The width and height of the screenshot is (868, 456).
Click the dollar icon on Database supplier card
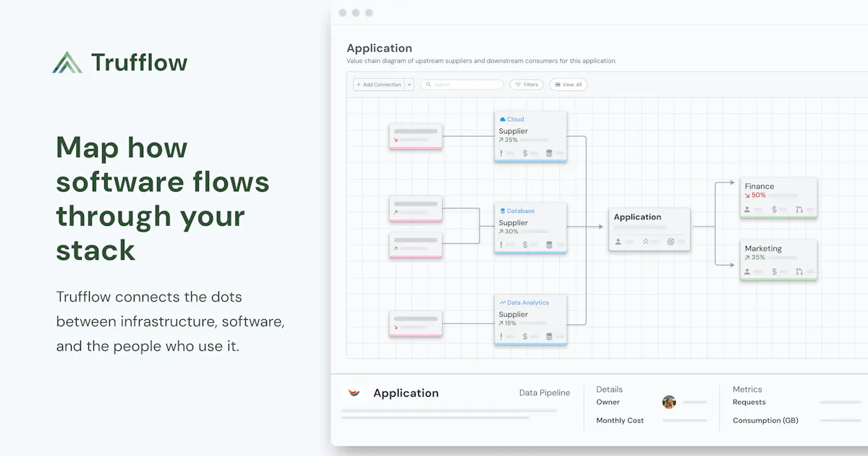(525, 245)
